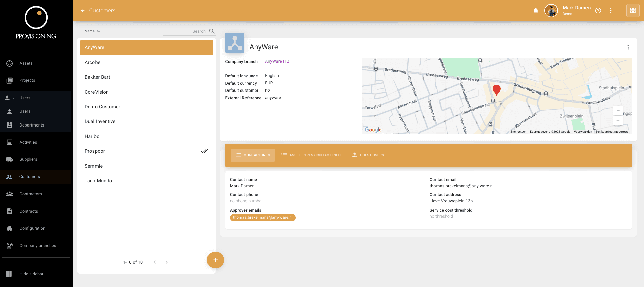Select Arcobel in the customer list
Image resolution: width=644 pixels, height=287 pixels.
[147, 62]
